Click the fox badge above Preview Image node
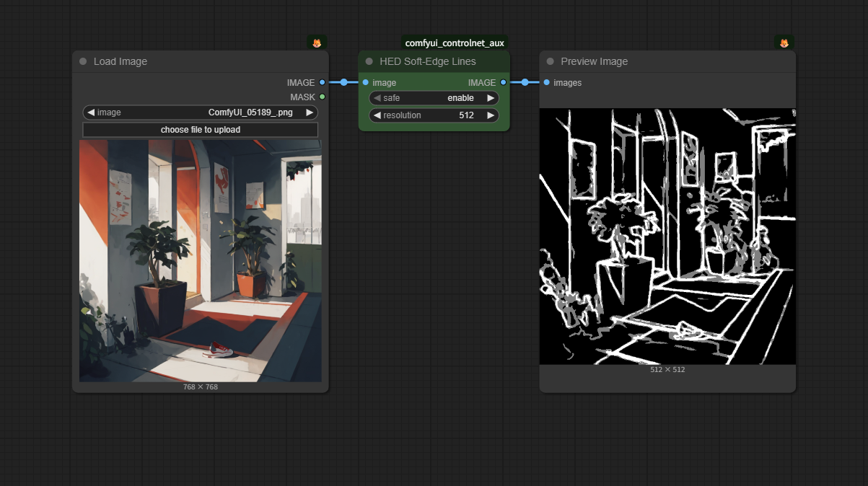This screenshot has width=868, height=486. point(784,43)
